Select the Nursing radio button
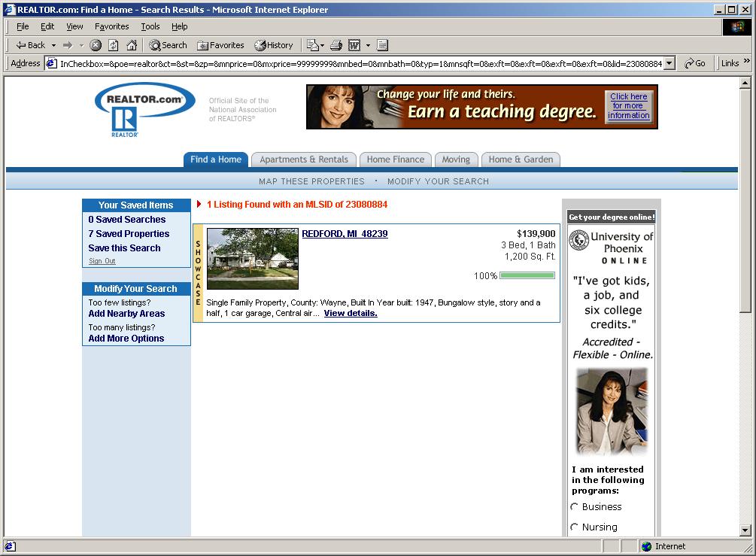The height and width of the screenshot is (556, 756). 575,527
